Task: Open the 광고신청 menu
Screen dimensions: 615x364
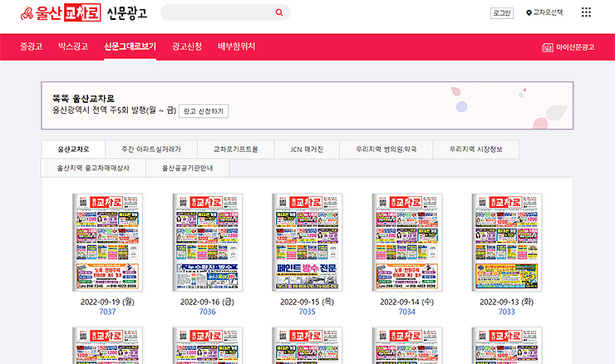Action: (x=187, y=47)
